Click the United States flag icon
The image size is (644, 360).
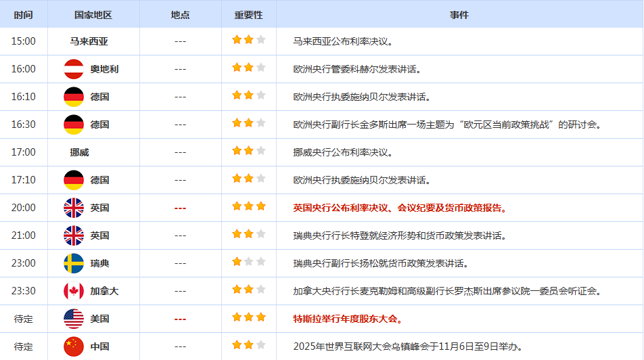pos(73,319)
